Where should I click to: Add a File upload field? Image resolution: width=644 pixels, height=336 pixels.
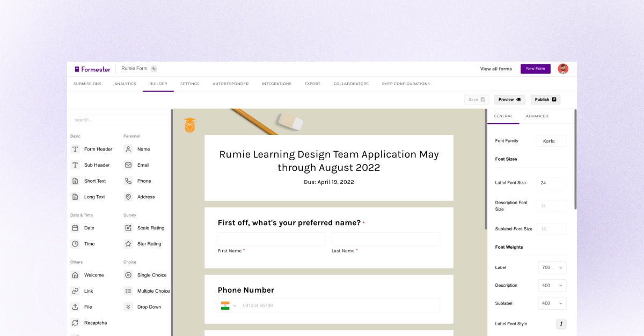coord(76,307)
